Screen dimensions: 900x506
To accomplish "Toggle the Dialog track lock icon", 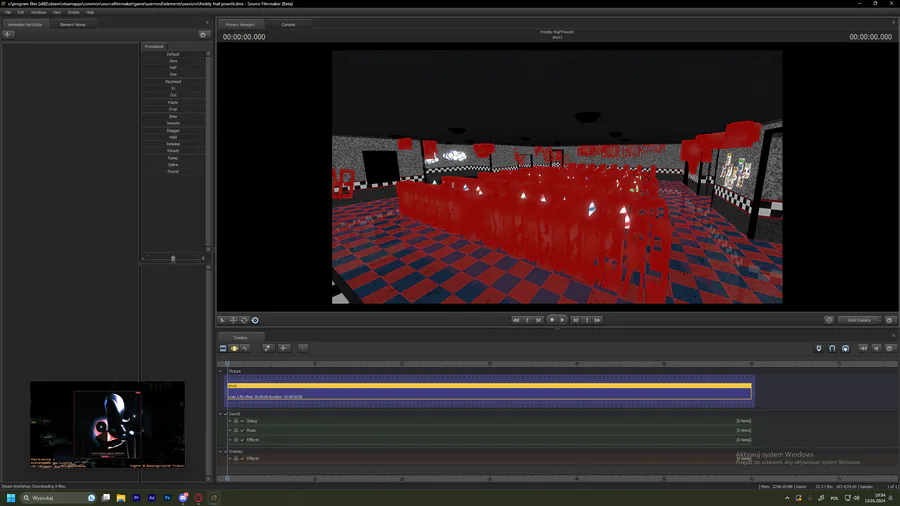I will (236, 421).
